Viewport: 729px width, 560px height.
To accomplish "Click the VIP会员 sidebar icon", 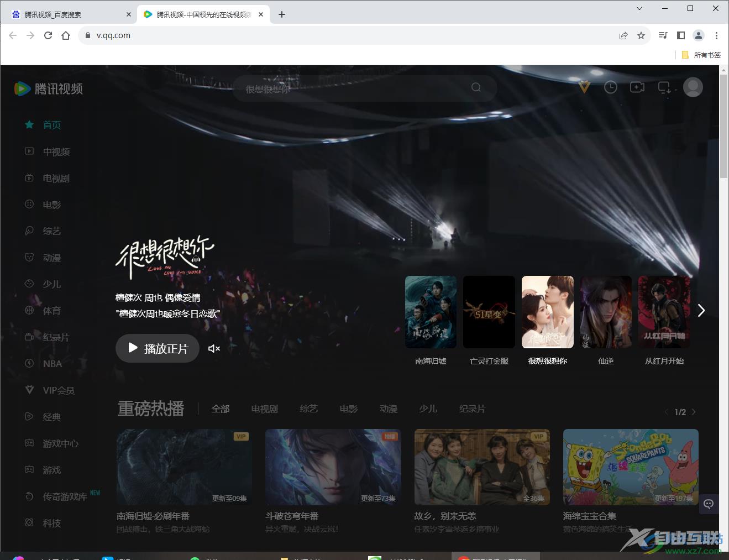I will tap(29, 390).
